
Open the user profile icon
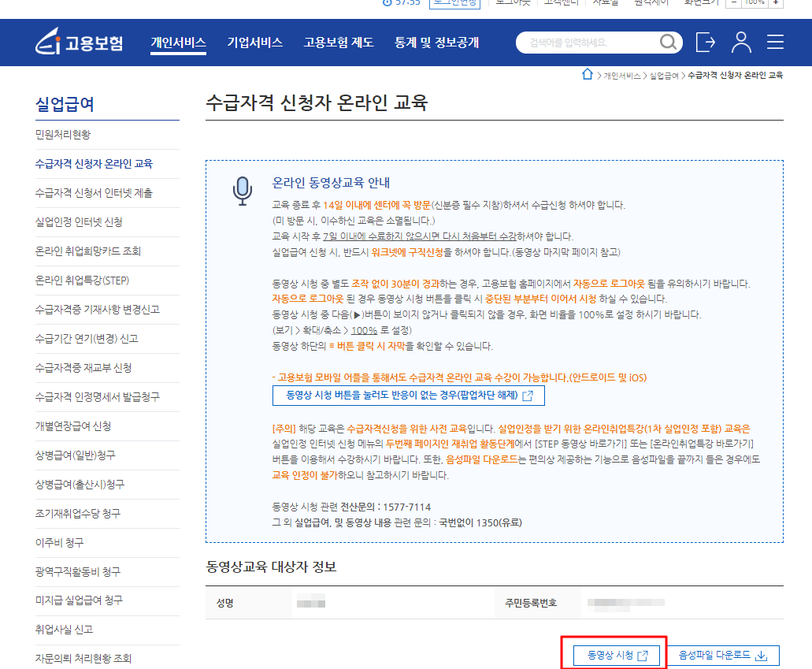pos(741,42)
